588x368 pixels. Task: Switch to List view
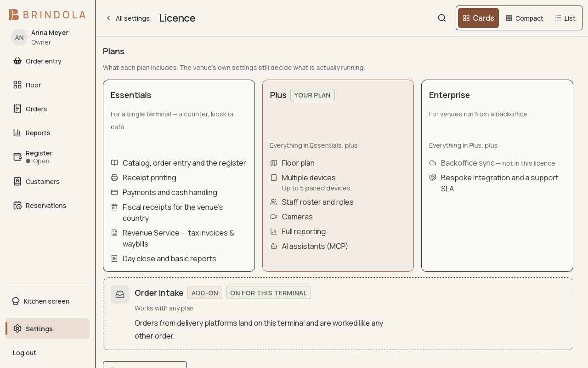click(x=565, y=18)
